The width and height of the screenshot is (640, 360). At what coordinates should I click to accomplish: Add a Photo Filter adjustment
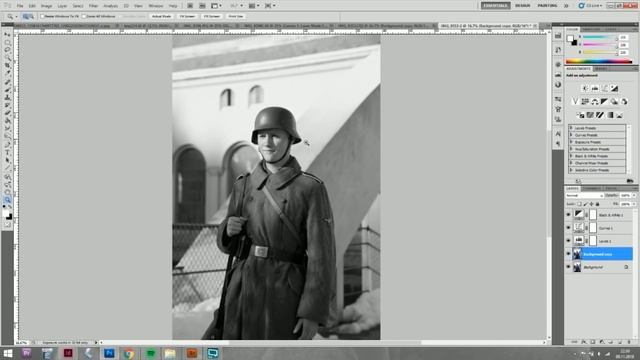tap(614, 101)
